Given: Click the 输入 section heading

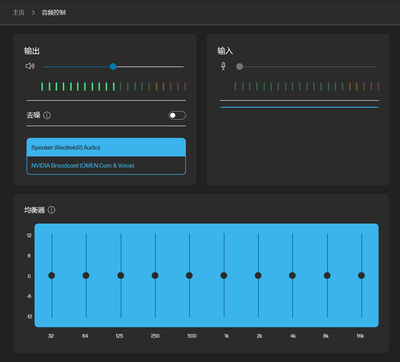Looking at the screenshot, I should pos(225,51).
